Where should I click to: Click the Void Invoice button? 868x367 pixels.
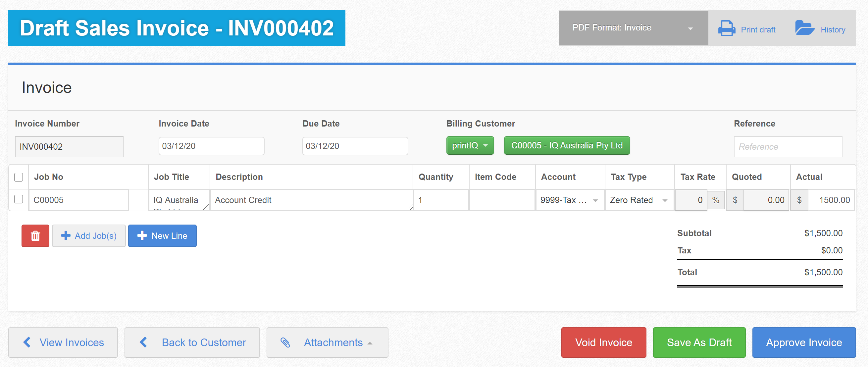603,342
